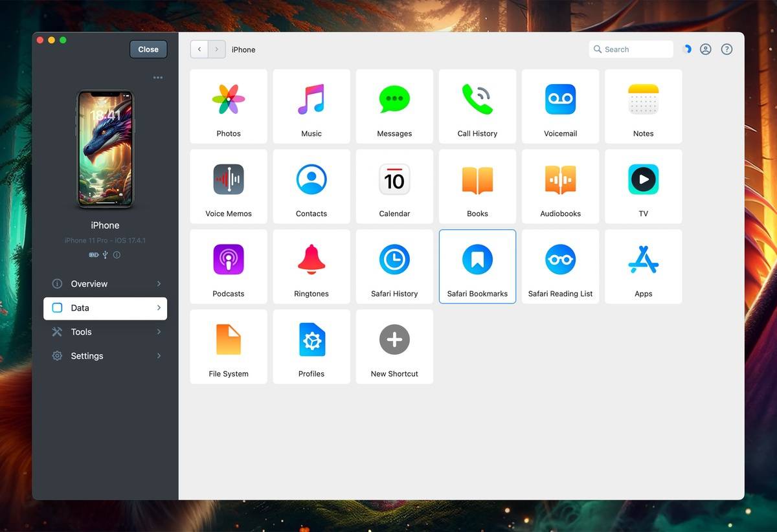Select Data in the sidebar
Viewport: 777px width, 532px height.
(x=106, y=308)
